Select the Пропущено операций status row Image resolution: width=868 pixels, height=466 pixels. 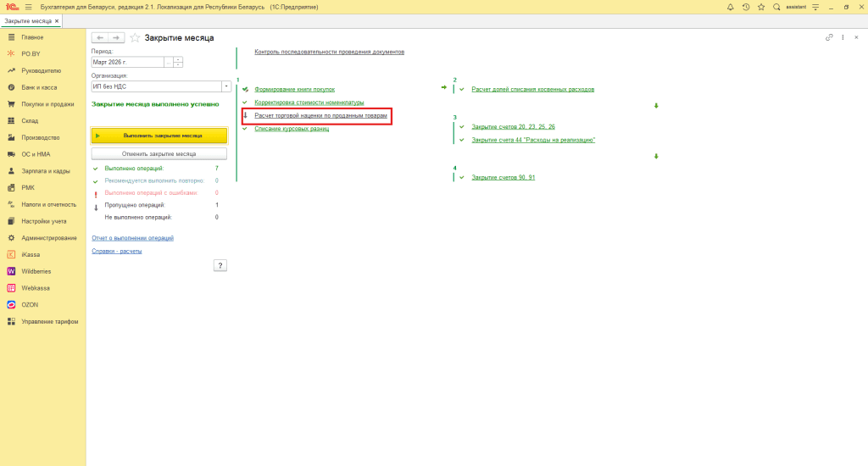(x=157, y=205)
